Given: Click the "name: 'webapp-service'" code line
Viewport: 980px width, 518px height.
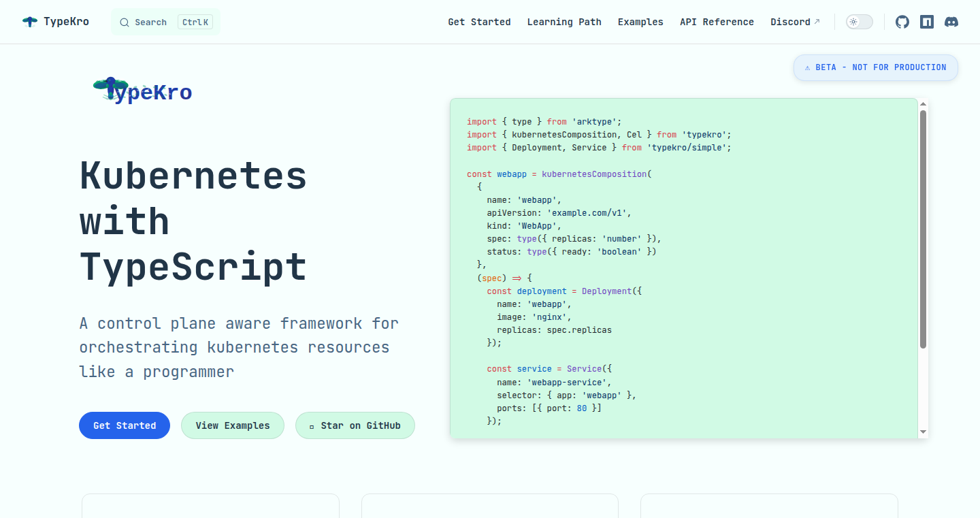Looking at the screenshot, I should tap(554, 382).
